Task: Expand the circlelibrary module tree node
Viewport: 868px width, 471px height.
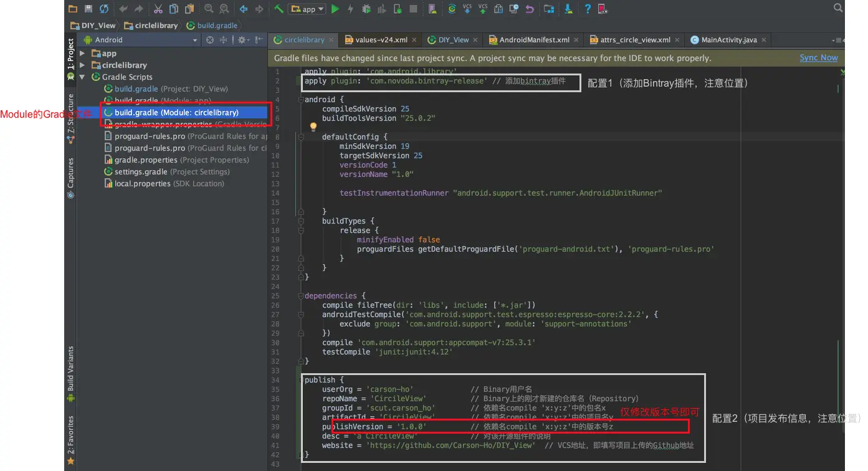Action: pyautogui.click(x=83, y=65)
